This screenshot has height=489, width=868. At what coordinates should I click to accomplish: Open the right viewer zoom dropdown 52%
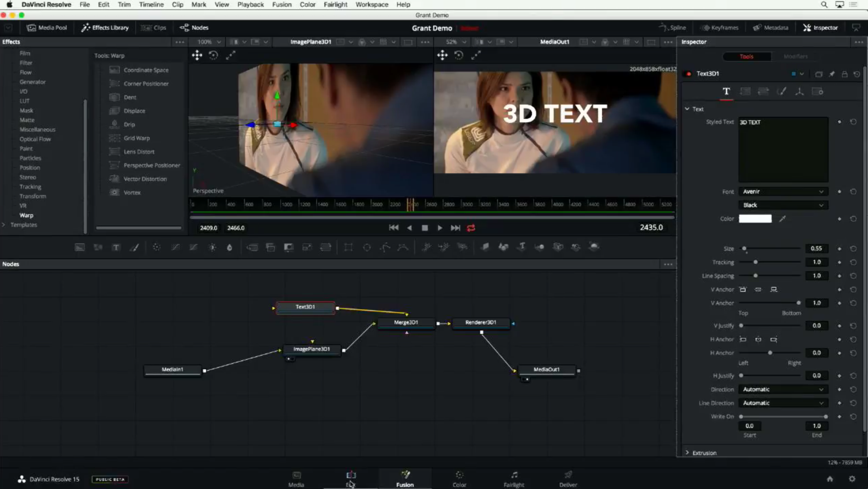tap(456, 42)
